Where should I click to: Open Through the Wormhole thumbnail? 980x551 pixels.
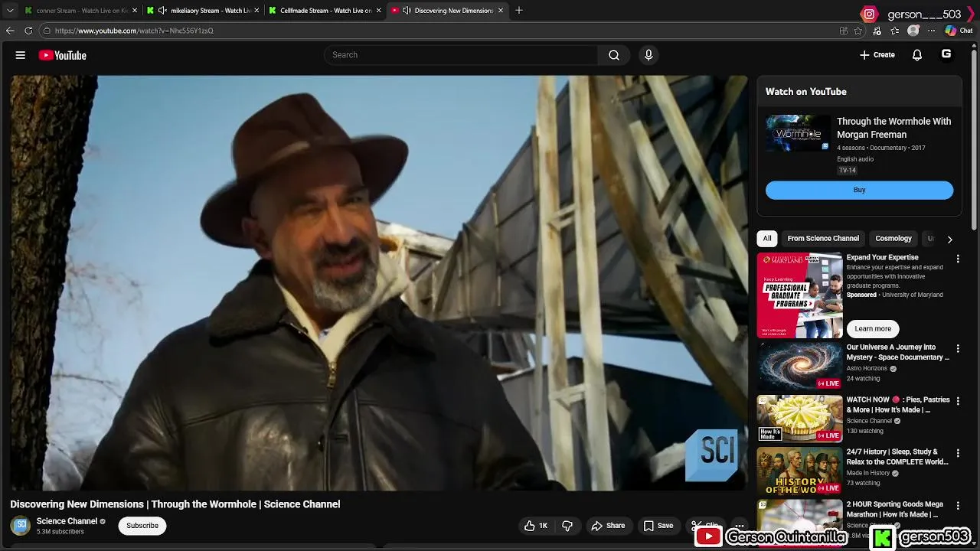click(x=798, y=133)
